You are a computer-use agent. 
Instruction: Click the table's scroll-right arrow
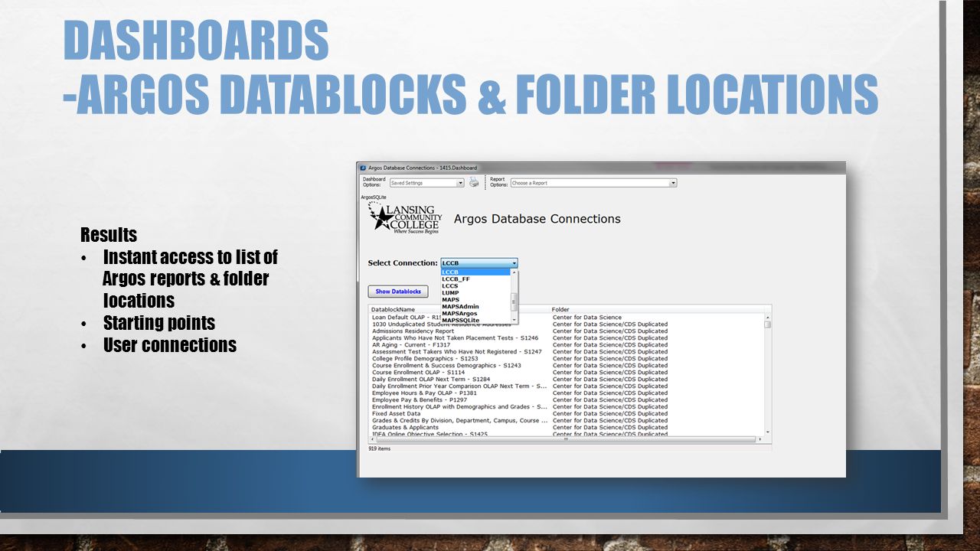(x=759, y=439)
